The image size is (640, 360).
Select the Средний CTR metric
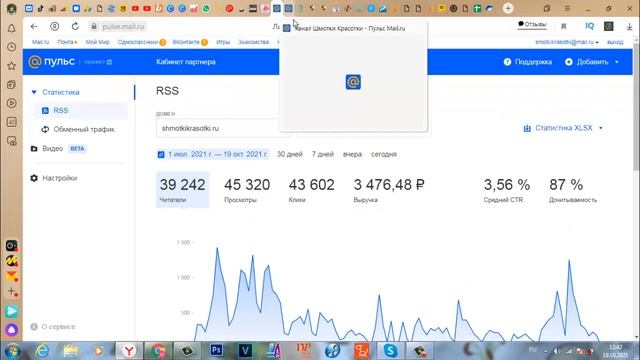(x=507, y=190)
